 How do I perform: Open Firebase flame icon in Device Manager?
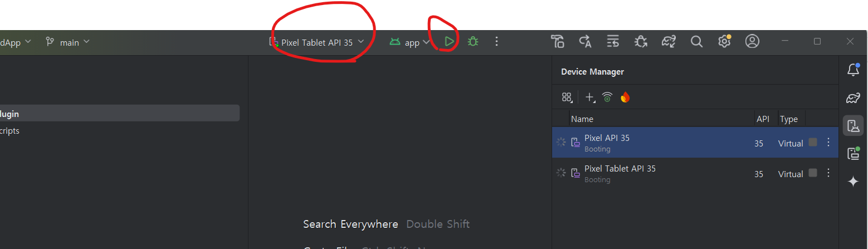625,97
